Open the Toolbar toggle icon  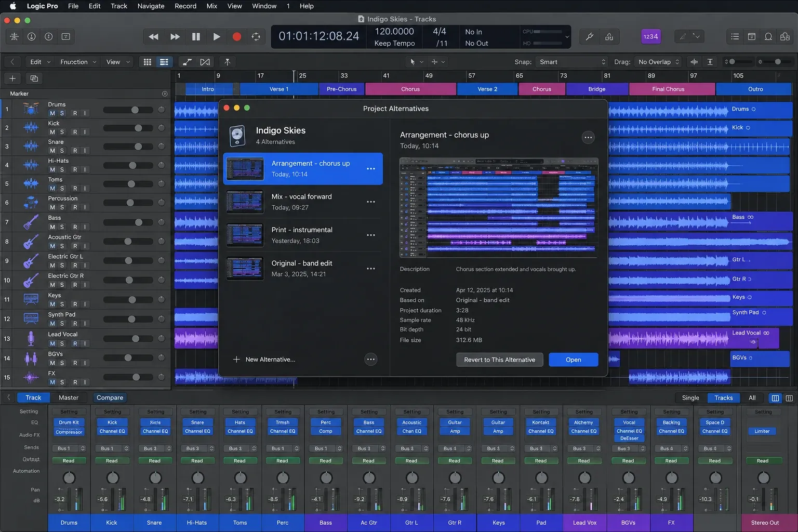point(66,36)
